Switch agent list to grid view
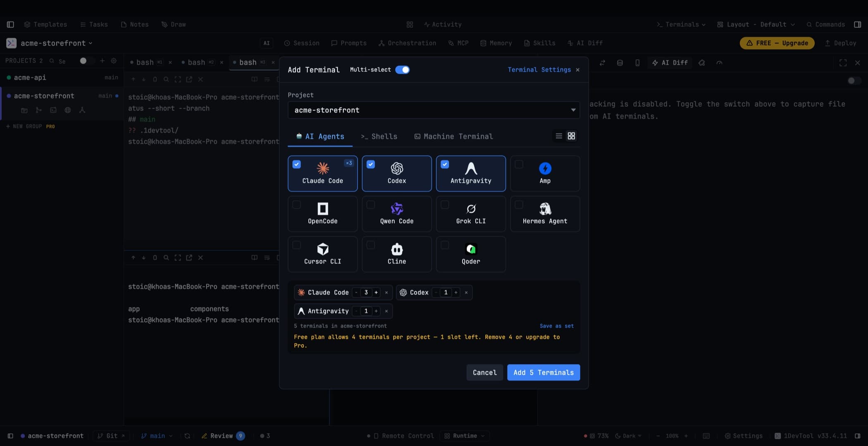This screenshot has height=446, width=868. 571,136
